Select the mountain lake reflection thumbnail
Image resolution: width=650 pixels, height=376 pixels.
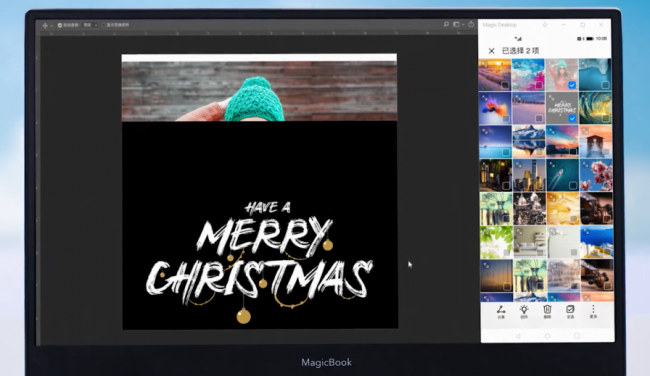pyautogui.click(x=529, y=142)
